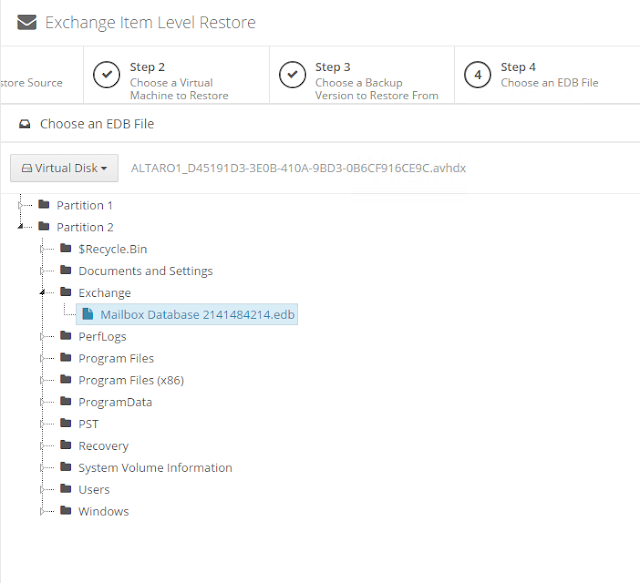Click the Step 4 number circle icon
Image resolution: width=640 pixels, height=583 pixels.
coord(477,75)
